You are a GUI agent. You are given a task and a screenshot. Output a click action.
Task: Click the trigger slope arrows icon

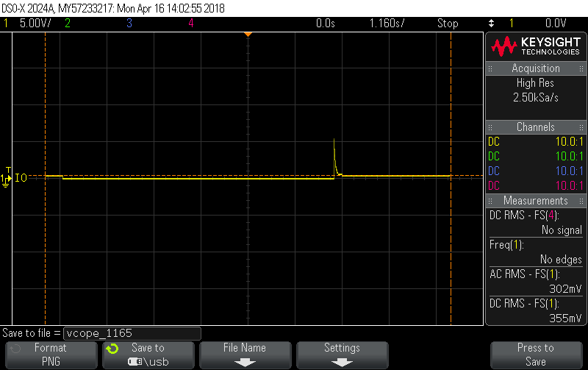tap(491, 24)
